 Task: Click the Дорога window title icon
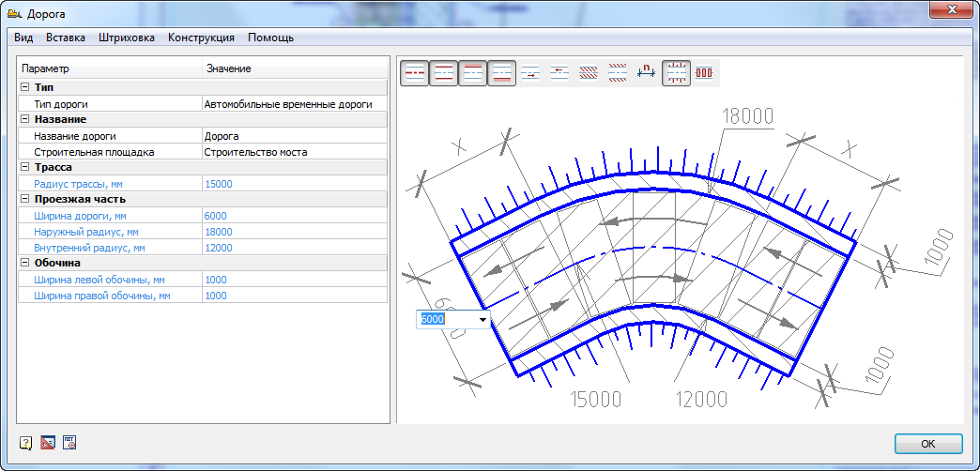coord(14,13)
